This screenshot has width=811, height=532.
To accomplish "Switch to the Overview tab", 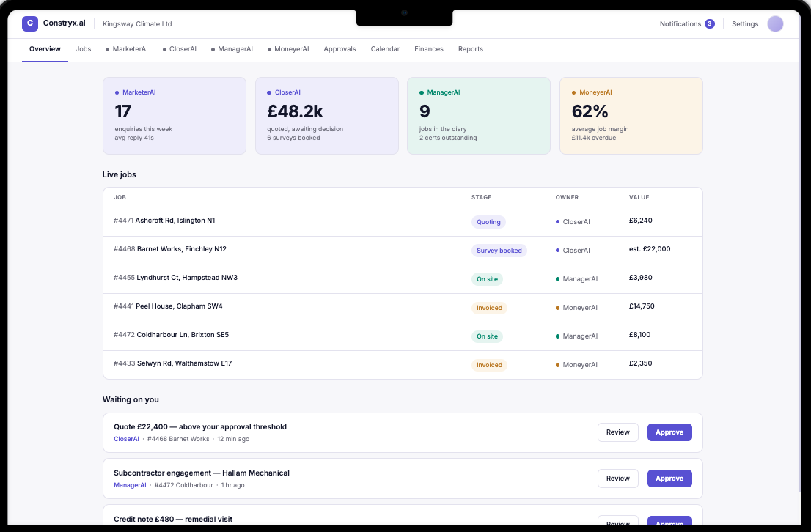I will (45, 49).
